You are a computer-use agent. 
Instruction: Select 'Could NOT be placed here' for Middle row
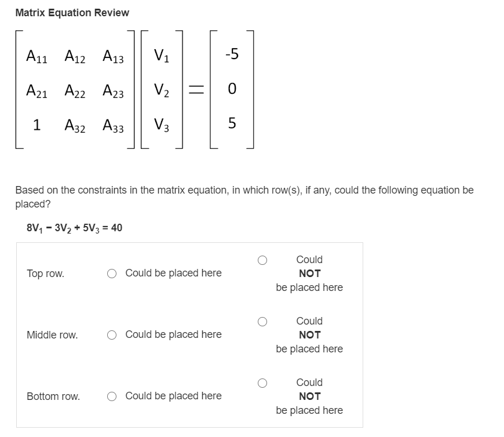tap(262, 321)
